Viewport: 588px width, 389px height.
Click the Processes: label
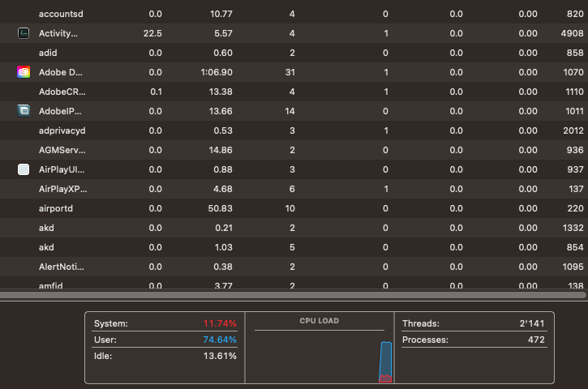[425, 340]
